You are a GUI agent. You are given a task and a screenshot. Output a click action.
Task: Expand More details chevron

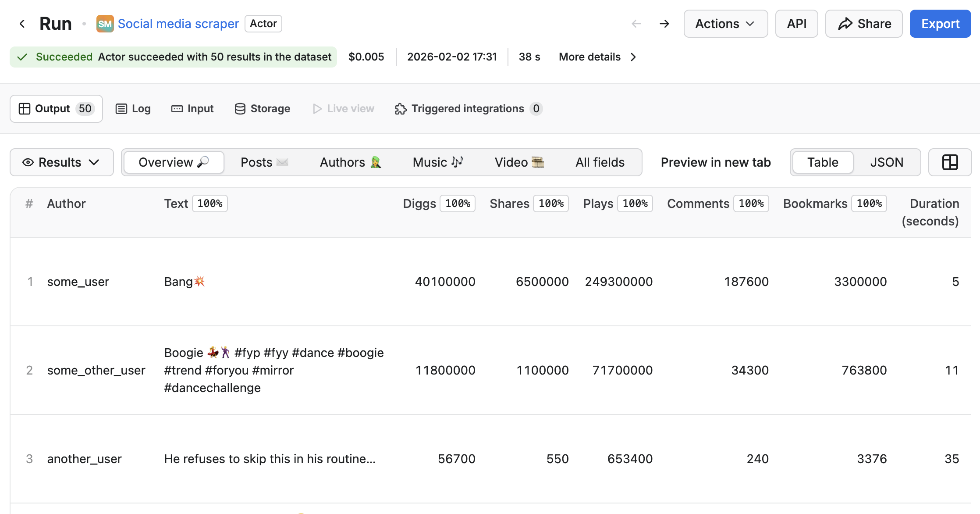633,57
